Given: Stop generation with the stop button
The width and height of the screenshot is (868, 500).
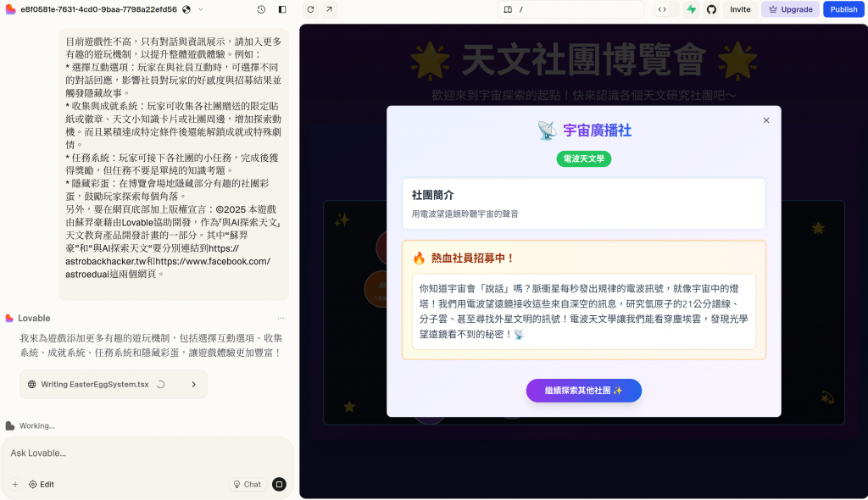Looking at the screenshot, I should pyautogui.click(x=280, y=485).
